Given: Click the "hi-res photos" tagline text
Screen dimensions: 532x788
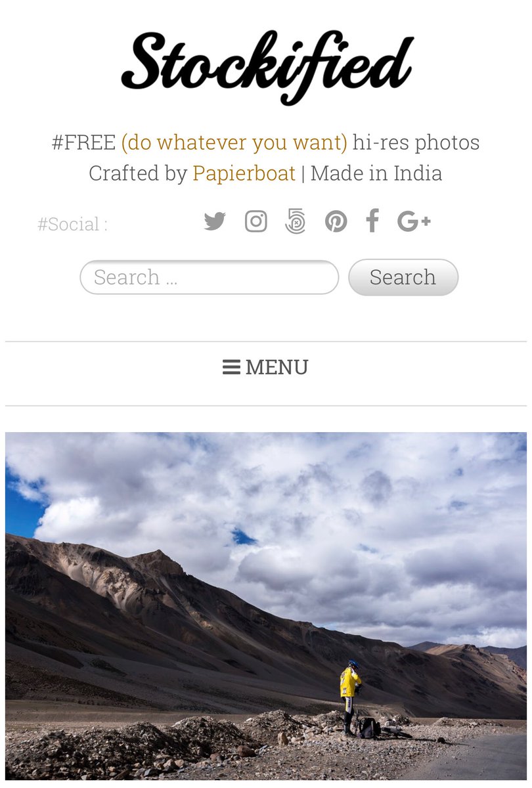Looking at the screenshot, I should [416, 142].
